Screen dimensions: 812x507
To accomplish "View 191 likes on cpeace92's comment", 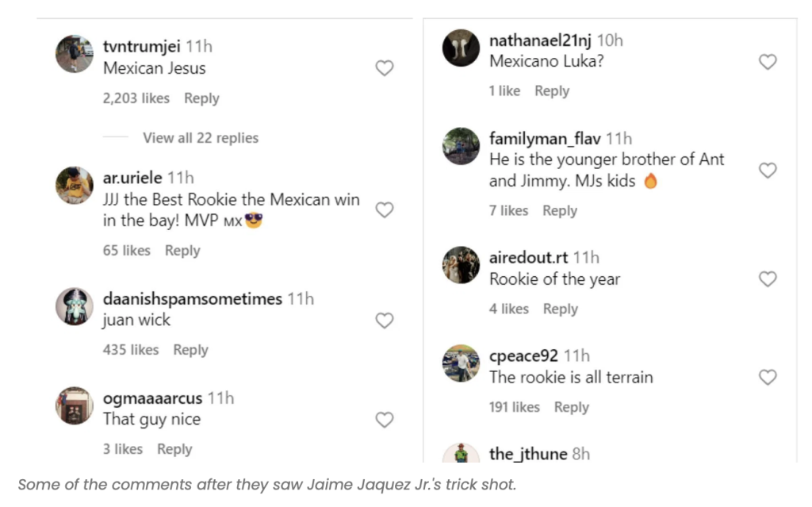I will coord(514,407).
